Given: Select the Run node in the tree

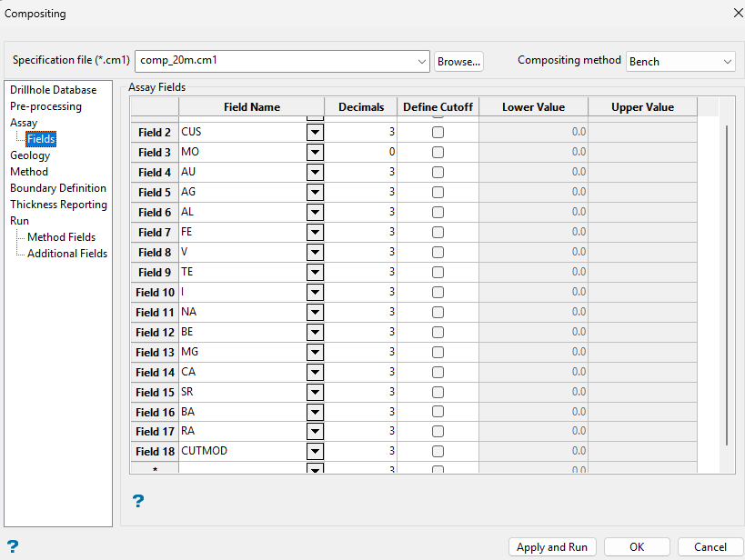Looking at the screenshot, I should pyautogui.click(x=19, y=221).
